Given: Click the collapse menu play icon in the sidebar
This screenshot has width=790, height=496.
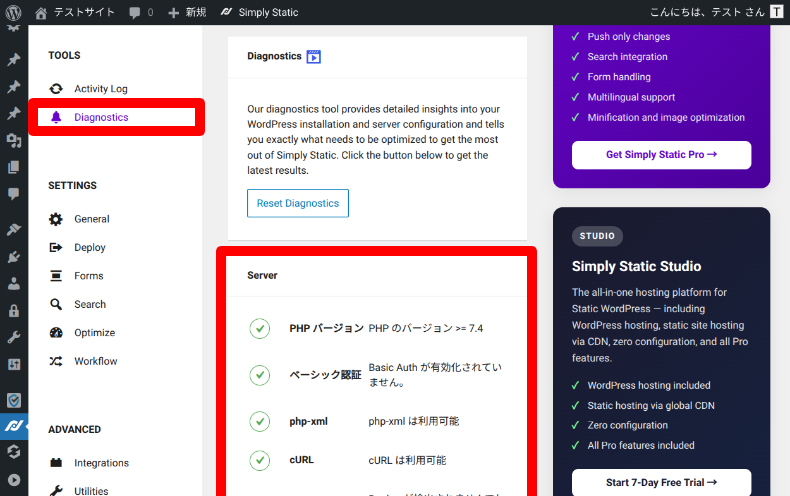Looking at the screenshot, I should (14, 480).
